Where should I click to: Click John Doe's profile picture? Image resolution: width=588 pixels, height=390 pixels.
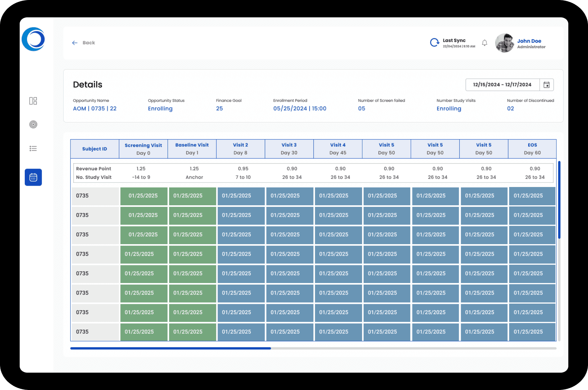click(x=504, y=43)
